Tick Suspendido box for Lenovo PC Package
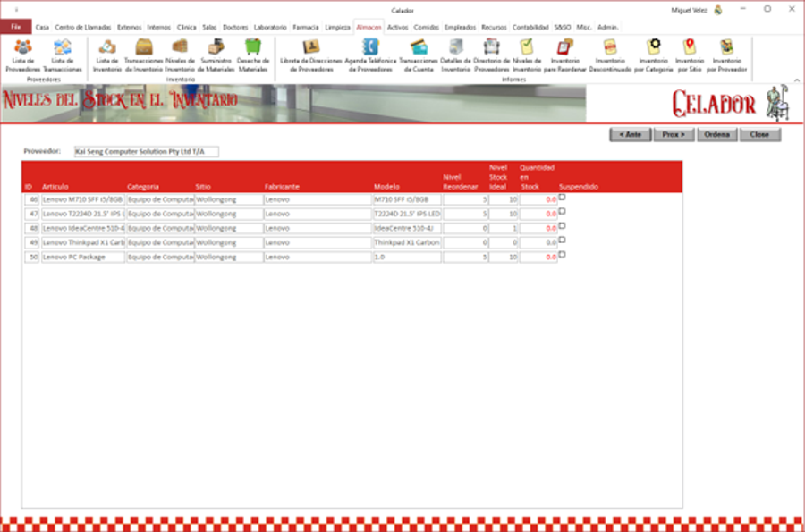The height and width of the screenshot is (532, 805). [562, 255]
